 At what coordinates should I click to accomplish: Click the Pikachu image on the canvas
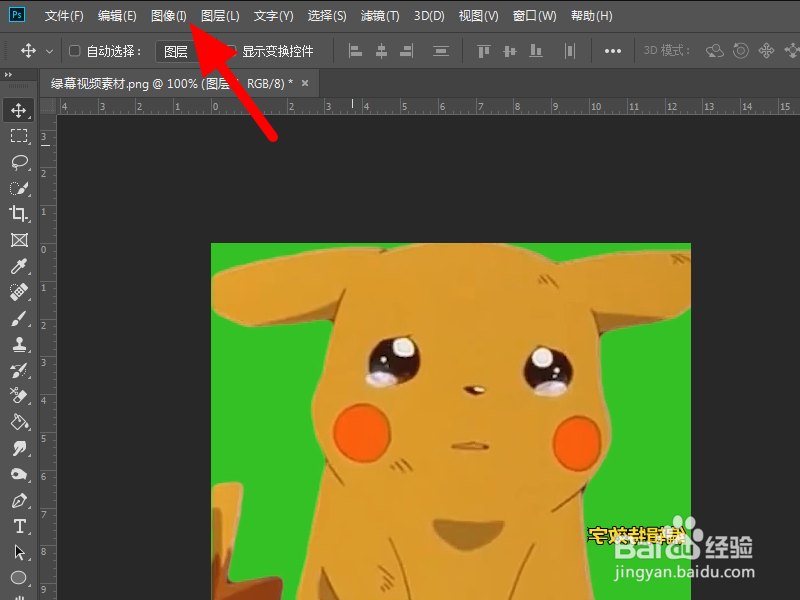(451, 421)
